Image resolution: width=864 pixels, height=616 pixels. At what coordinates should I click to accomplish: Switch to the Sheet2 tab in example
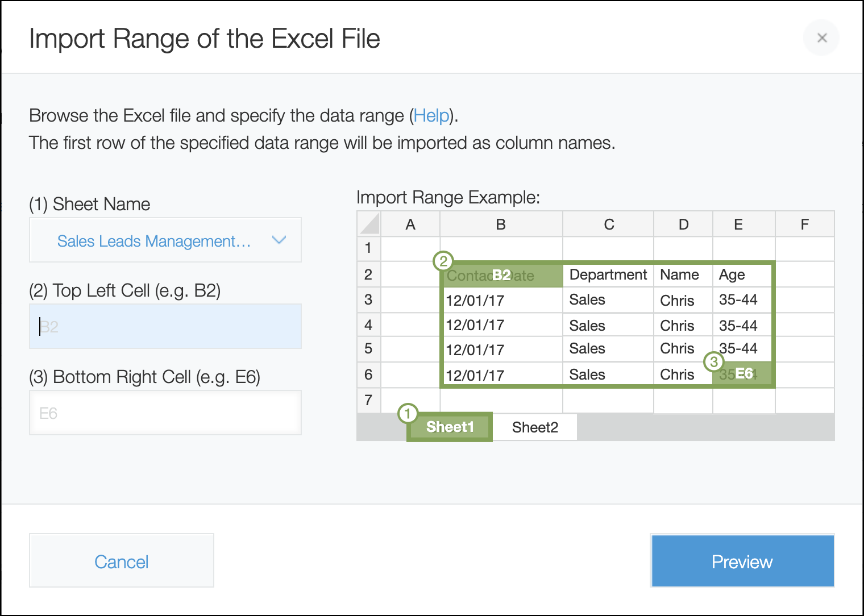click(x=535, y=427)
